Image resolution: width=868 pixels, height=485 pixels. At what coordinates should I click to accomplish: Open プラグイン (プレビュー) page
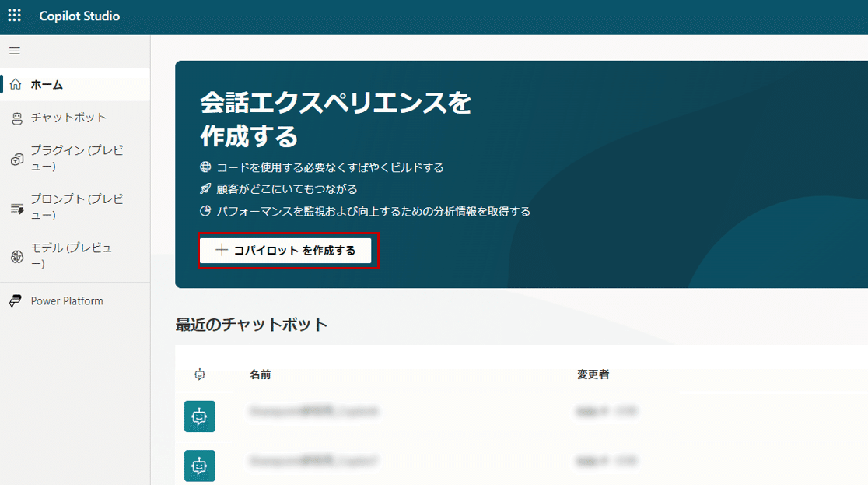pos(75,159)
